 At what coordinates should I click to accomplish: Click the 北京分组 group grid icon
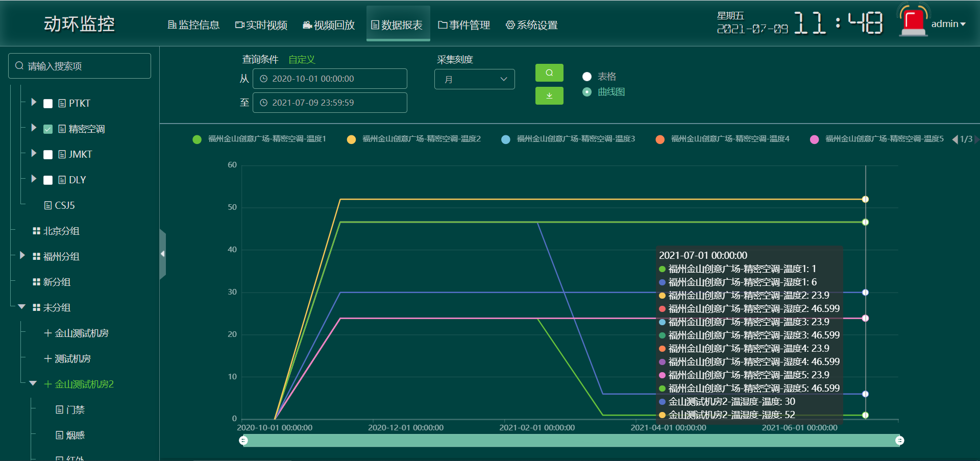click(36, 231)
